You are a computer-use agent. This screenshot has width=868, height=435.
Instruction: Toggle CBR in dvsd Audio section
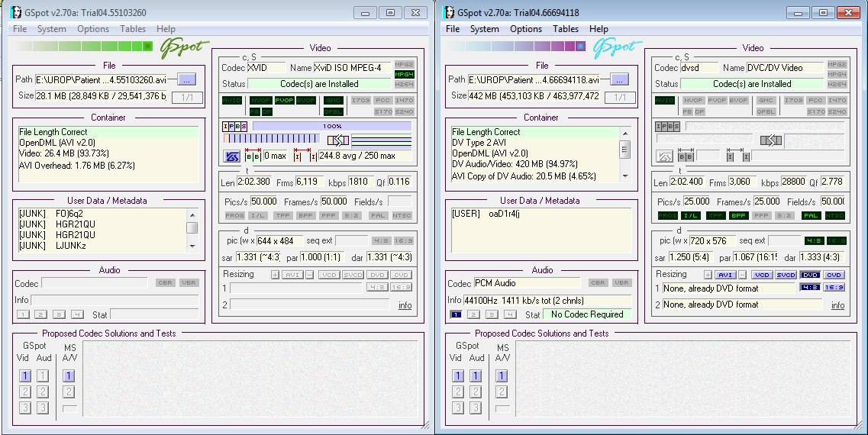[598, 282]
